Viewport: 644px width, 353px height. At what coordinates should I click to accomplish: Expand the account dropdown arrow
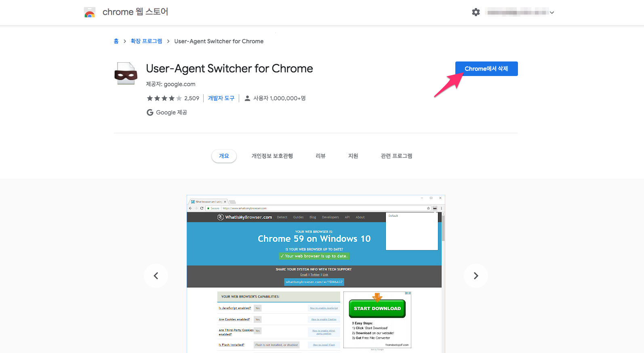click(x=552, y=13)
